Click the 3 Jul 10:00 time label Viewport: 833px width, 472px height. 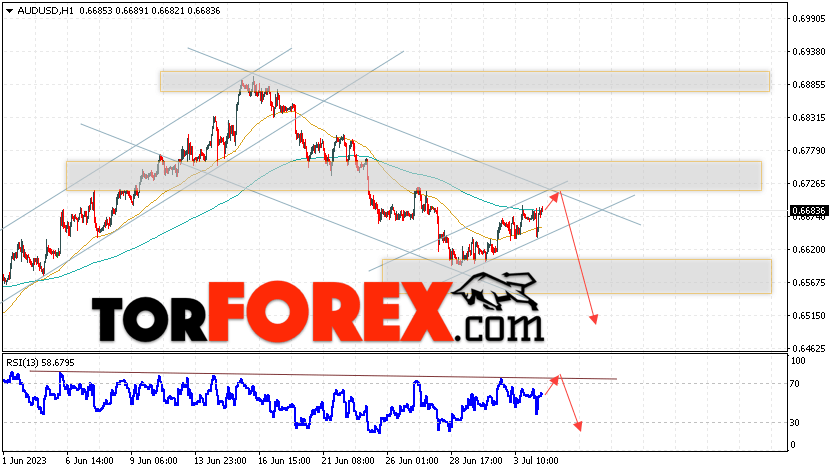click(536, 460)
